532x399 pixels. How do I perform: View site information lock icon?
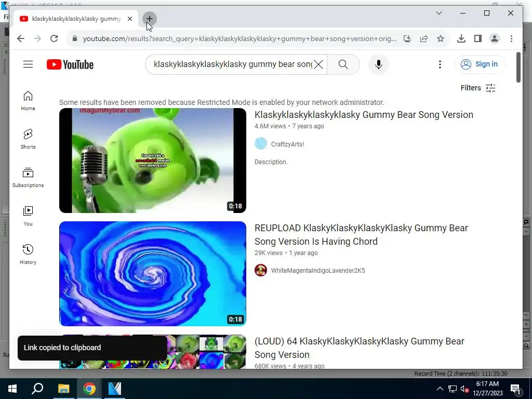point(75,38)
